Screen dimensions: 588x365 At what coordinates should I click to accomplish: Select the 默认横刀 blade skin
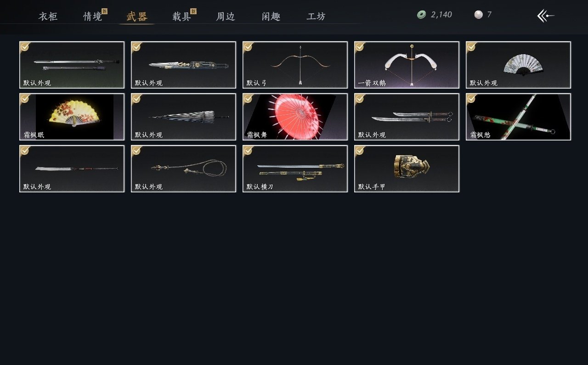[295, 168]
